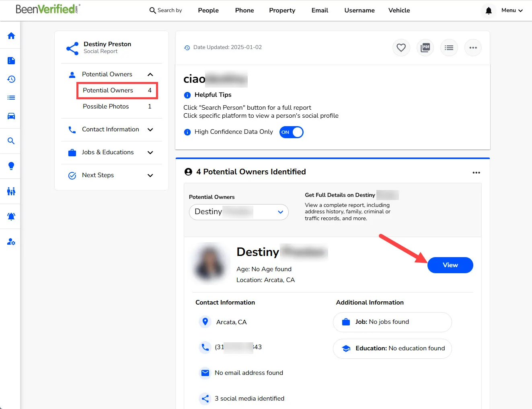Download the report as PDF
The image size is (532, 409).
pos(425,47)
